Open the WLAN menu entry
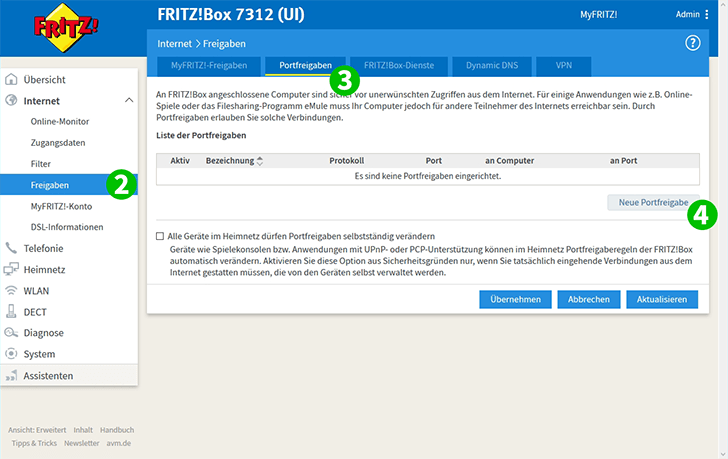Image resolution: width=728 pixels, height=459 pixels. coord(36,291)
